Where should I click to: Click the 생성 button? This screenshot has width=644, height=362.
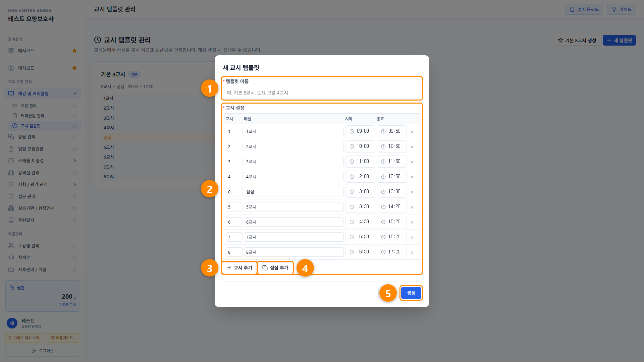coord(411,293)
